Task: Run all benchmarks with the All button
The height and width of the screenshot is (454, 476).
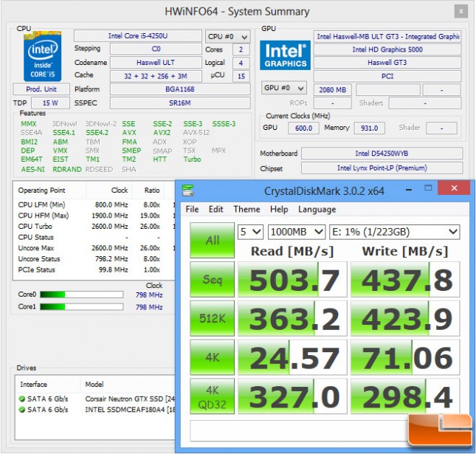Action: click(213, 240)
